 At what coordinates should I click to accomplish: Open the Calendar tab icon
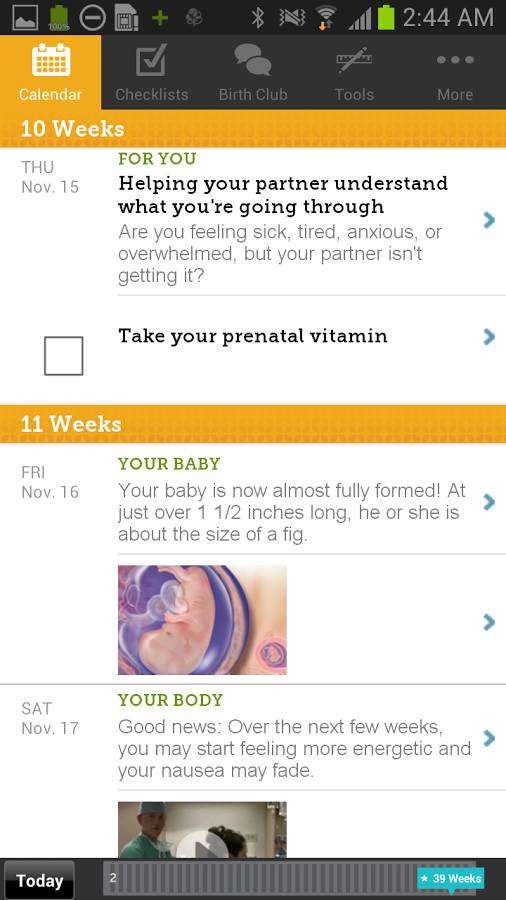click(x=50, y=60)
